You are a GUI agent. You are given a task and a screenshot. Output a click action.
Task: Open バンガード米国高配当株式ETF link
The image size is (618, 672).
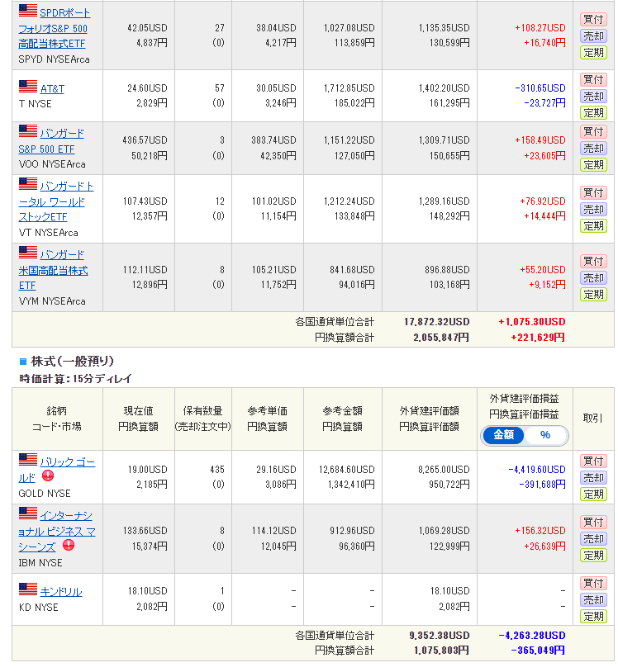(53, 270)
